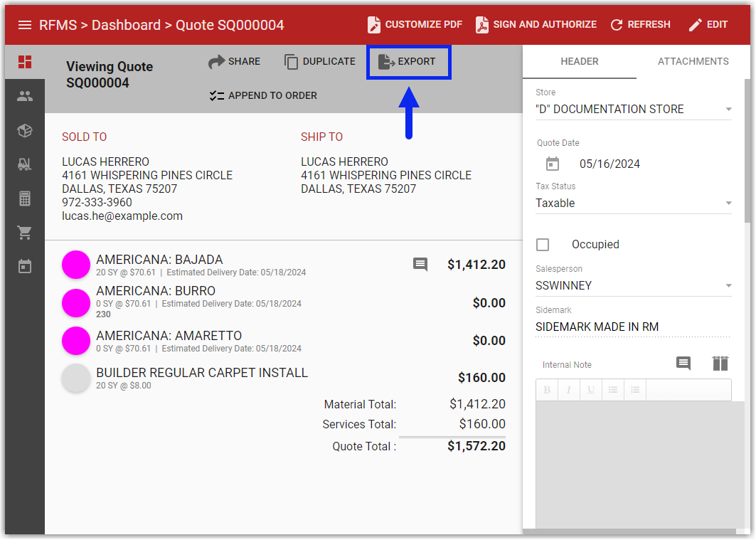
Task: View the comment on the AMERICANA: BAJADA line
Action: [420, 264]
